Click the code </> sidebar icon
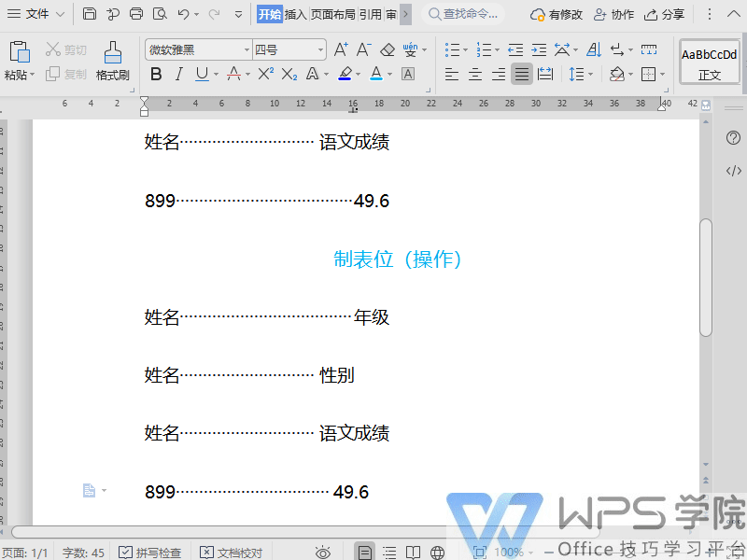747x560 pixels. [734, 171]
